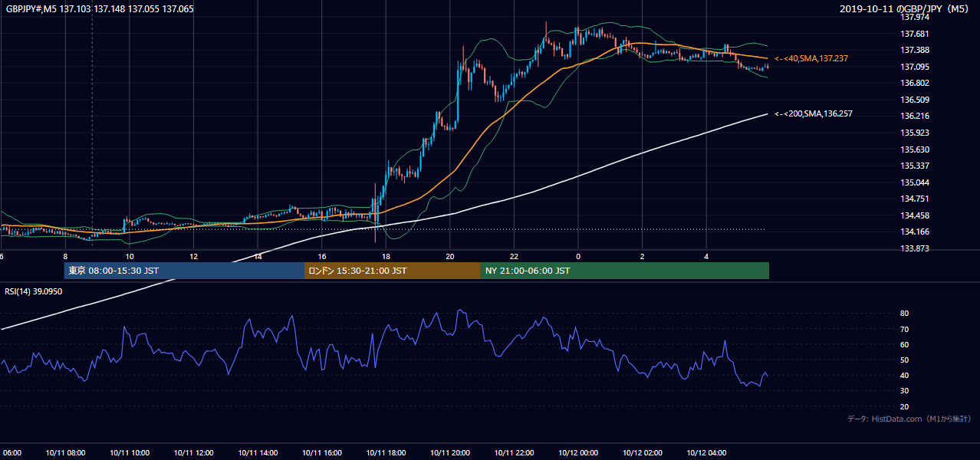Click the RSI(14) 39.0950 indicator label

[34, 291]
